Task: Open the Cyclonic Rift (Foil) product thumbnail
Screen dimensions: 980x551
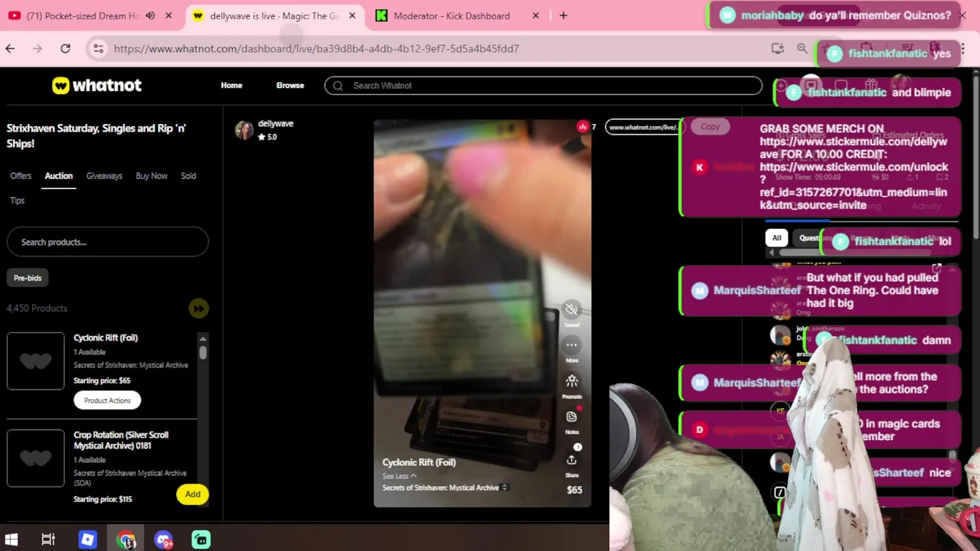Action: pyautogui.click(x=36, y=361)
